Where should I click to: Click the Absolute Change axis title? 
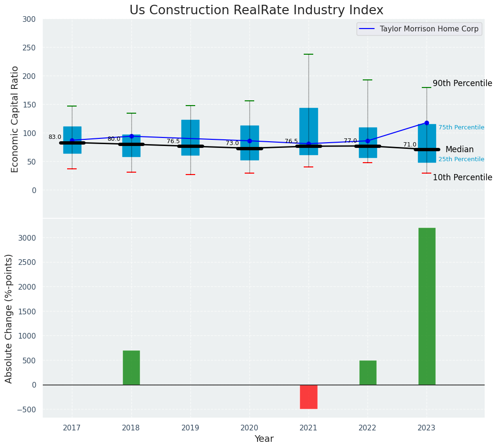(x=9, y=318)
